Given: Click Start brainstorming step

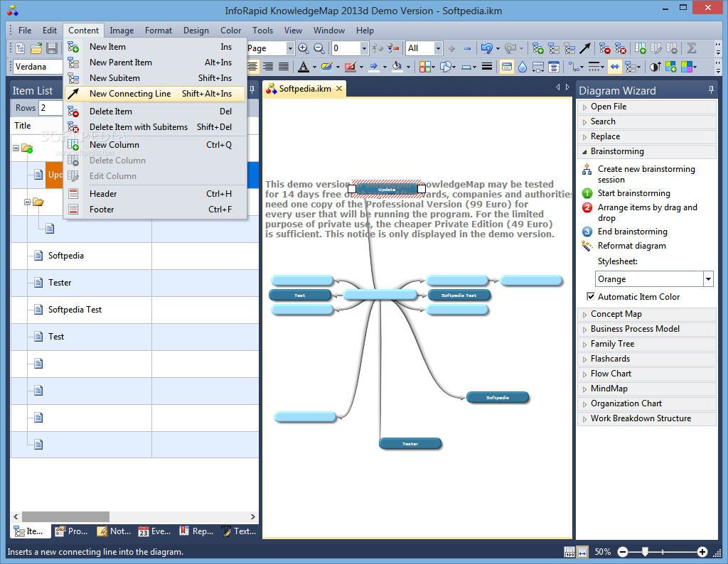Looking at the screenshot, I should (633, 193).
